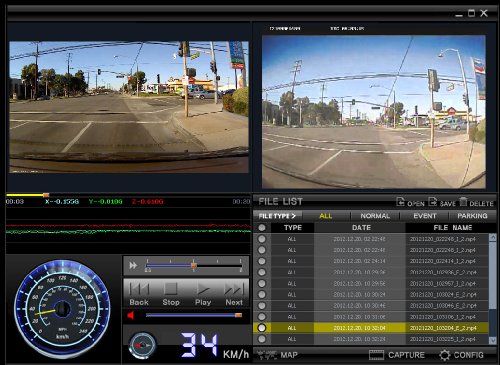Select file name 20121220_102957_I_2.mp4
Image resolution: width=500 pixels, height=365 pixels.
tap(443, 283)
